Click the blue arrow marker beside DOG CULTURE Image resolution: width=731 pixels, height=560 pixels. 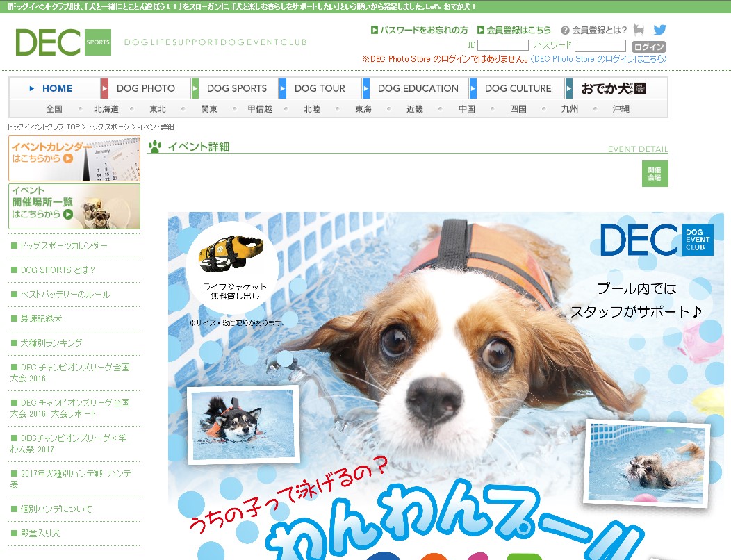pos(473,88)
